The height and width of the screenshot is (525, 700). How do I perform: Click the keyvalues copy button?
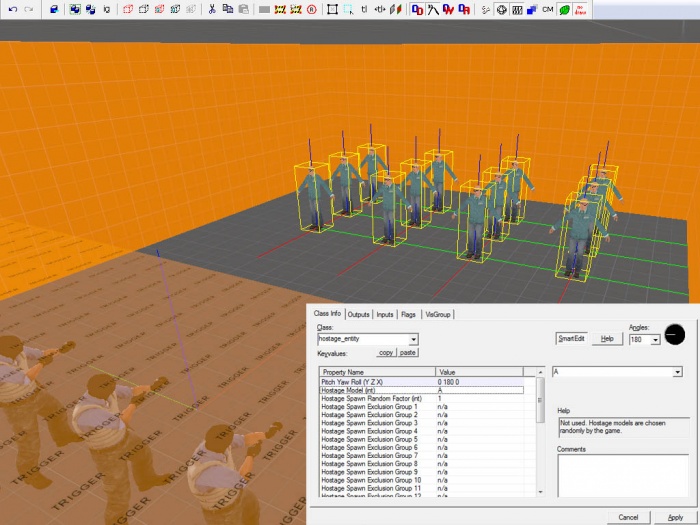[x=385, y=353]
